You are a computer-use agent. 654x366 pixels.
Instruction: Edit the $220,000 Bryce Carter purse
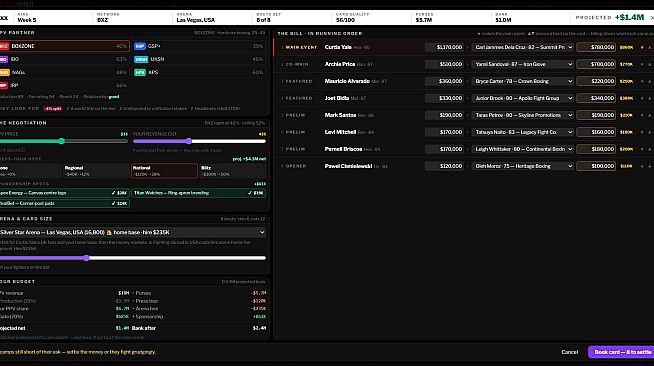(596, 81)
